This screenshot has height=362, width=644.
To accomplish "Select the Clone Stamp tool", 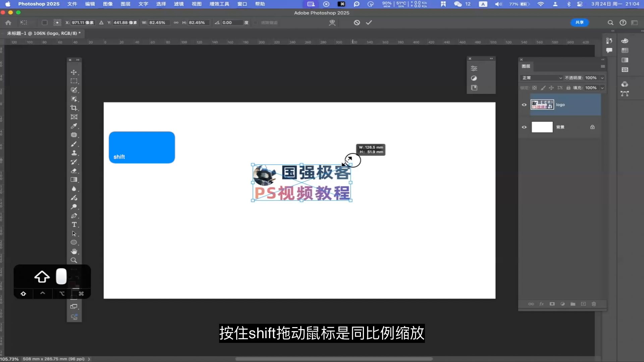I will point(74,153).
